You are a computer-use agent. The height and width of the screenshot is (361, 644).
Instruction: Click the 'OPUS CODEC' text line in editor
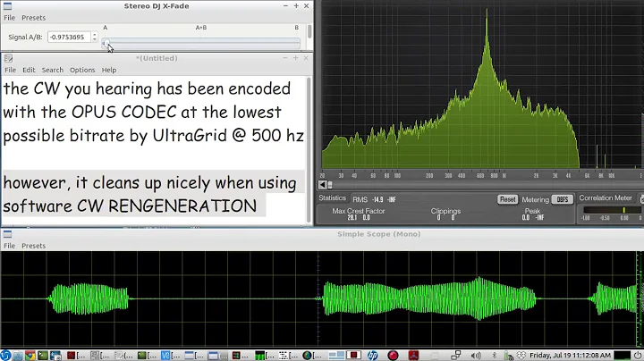(x=142, y=112)
